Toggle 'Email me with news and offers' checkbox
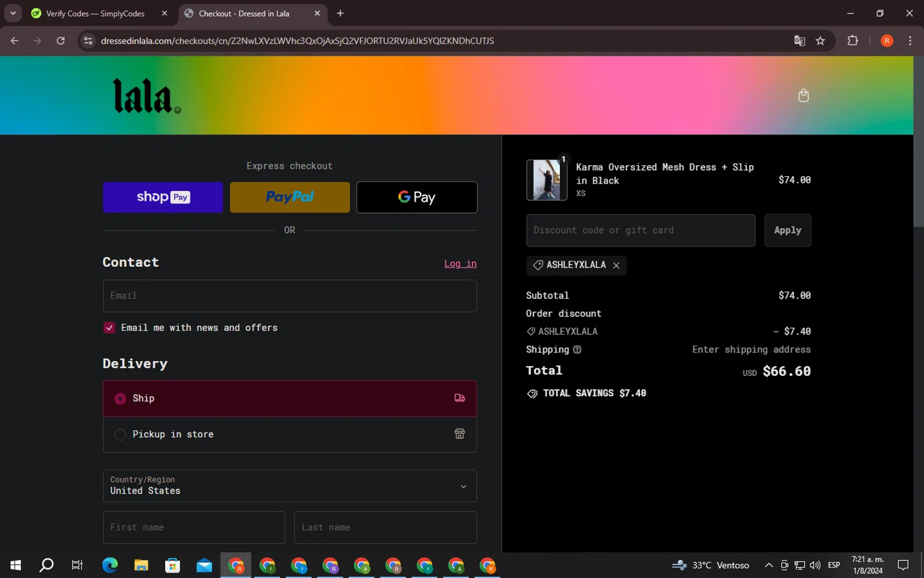 (x=109, y=328)
